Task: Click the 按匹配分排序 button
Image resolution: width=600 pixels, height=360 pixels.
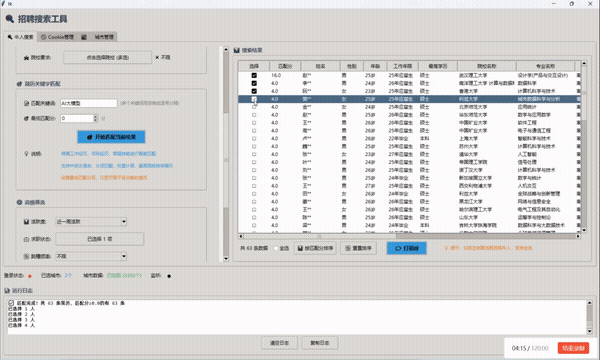Action: 315,248
